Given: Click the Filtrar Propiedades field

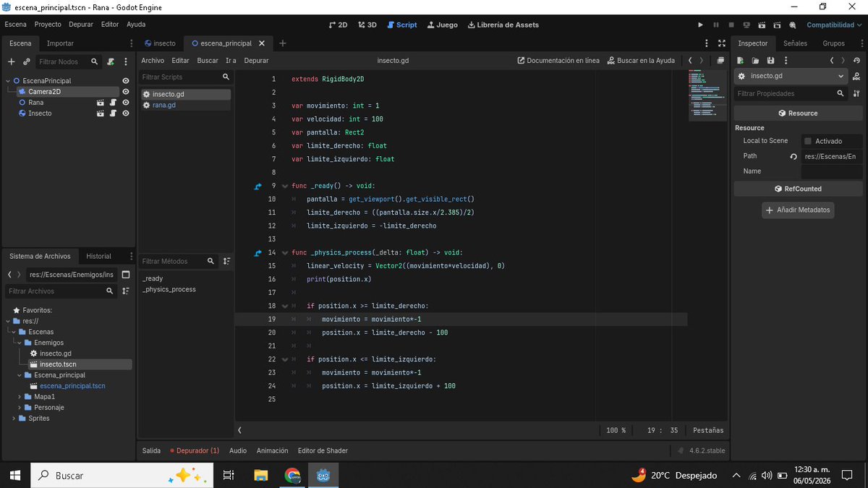Looking at the screenshot, I should tap(791, 93).
